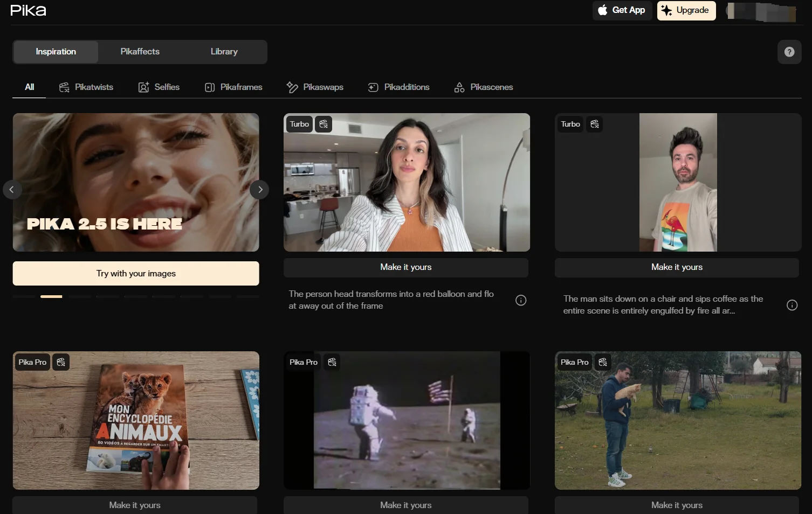
Task: Switch to the Library tab
Action: [x=224, y=52]
